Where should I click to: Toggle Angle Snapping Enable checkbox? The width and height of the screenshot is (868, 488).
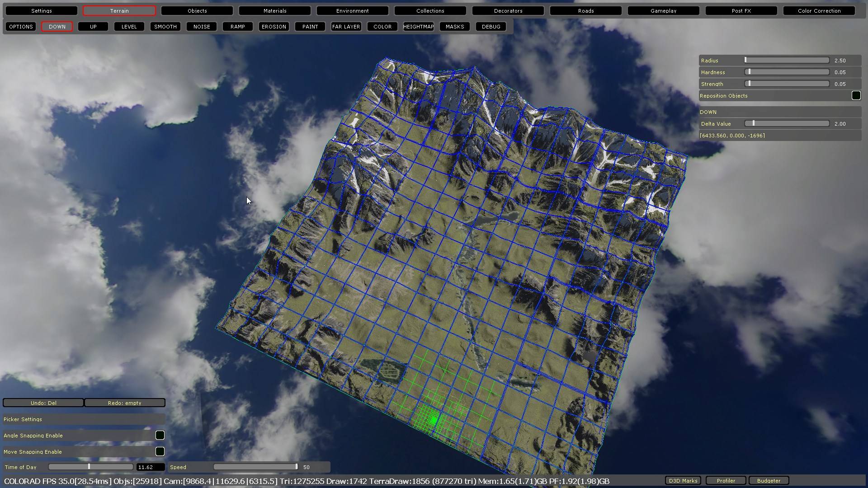160,435
